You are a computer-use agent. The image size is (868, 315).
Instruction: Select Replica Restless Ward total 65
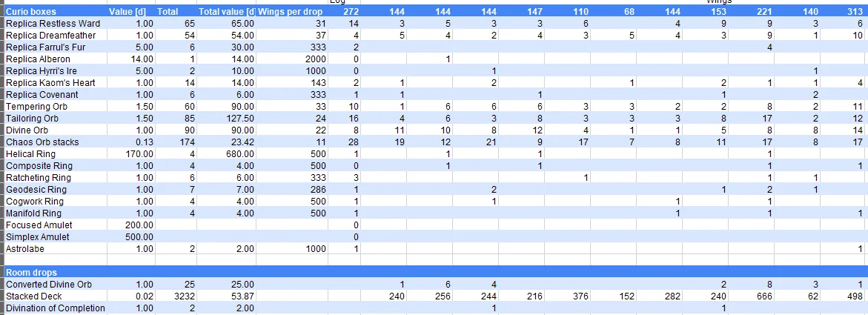pyautogui.click(x=191, y=23)
